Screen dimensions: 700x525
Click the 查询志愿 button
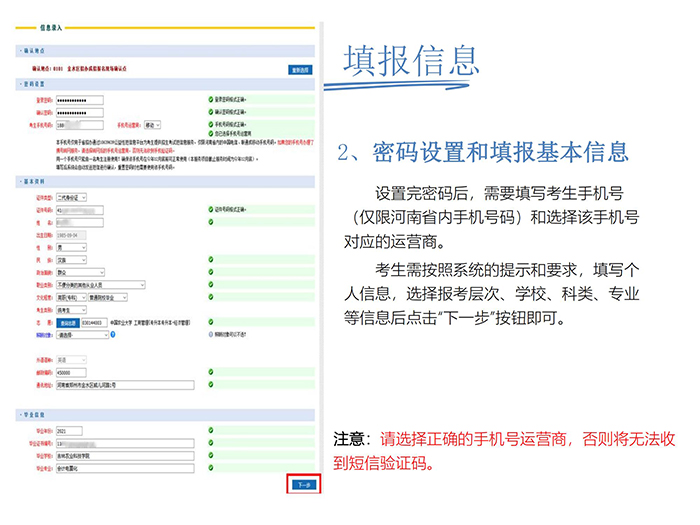[x=67, y=323]
